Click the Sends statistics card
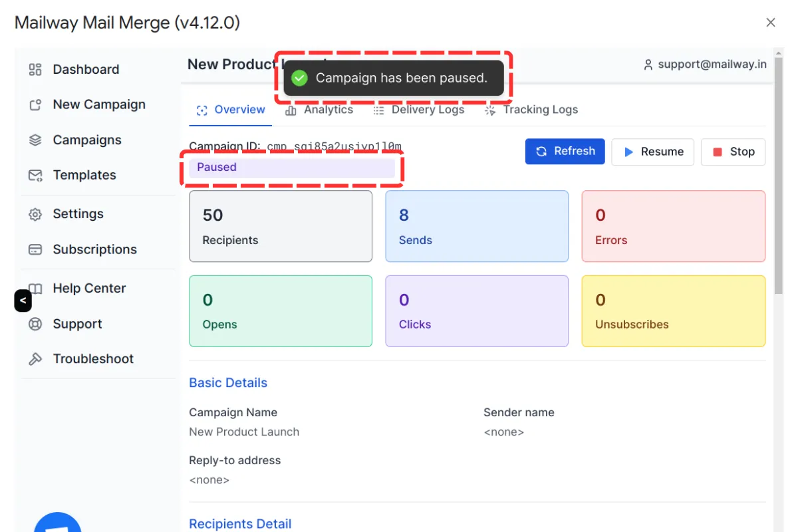Screen dimensions: 798x532 477,226
